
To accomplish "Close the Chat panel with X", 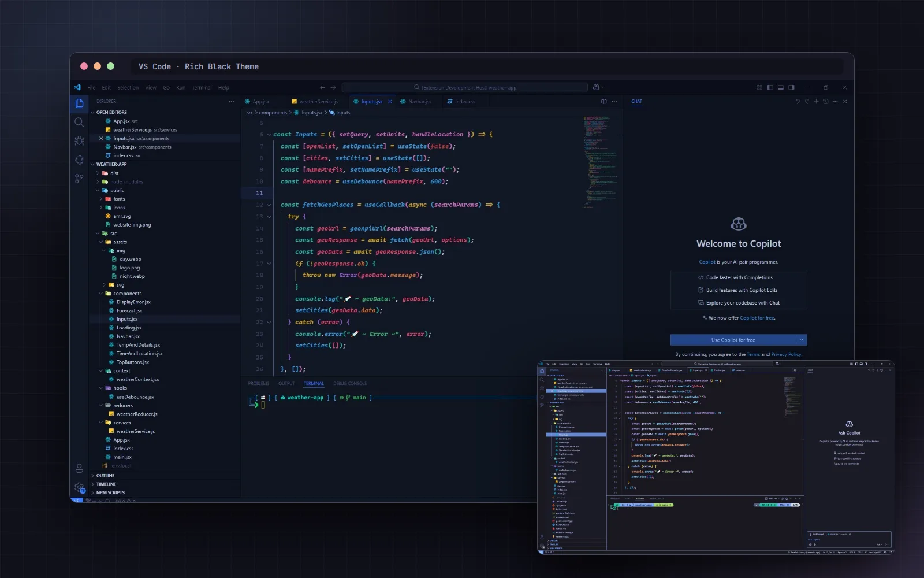I will 845,101.
